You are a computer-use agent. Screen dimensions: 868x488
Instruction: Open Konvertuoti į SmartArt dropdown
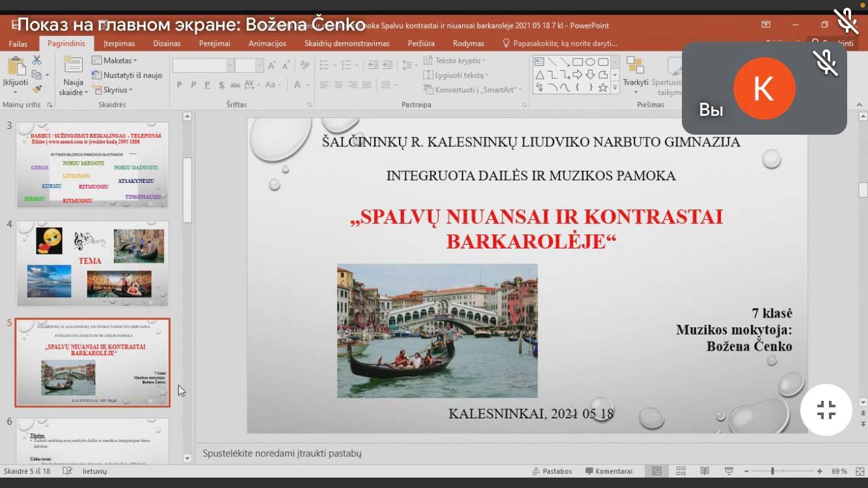[x=472, y=90]
